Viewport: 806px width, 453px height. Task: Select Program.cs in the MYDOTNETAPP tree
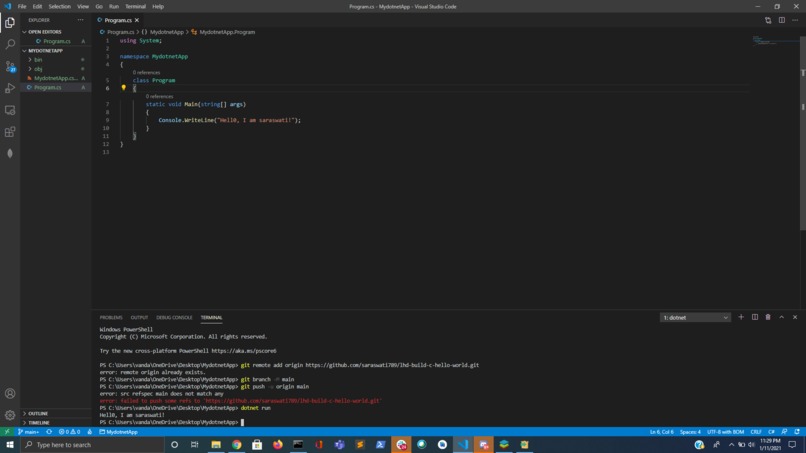pos(56,87)
